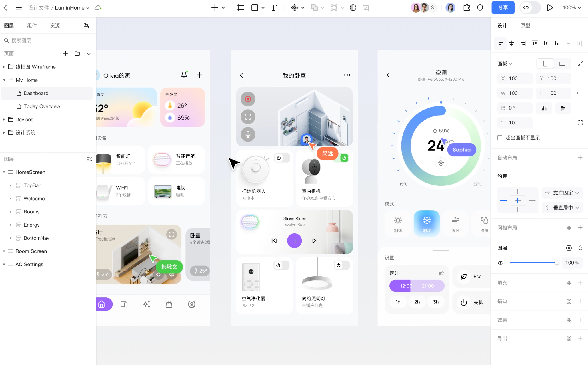Open the 100% zoom level dropdown

pyautogui.click(x=572, y=8)
